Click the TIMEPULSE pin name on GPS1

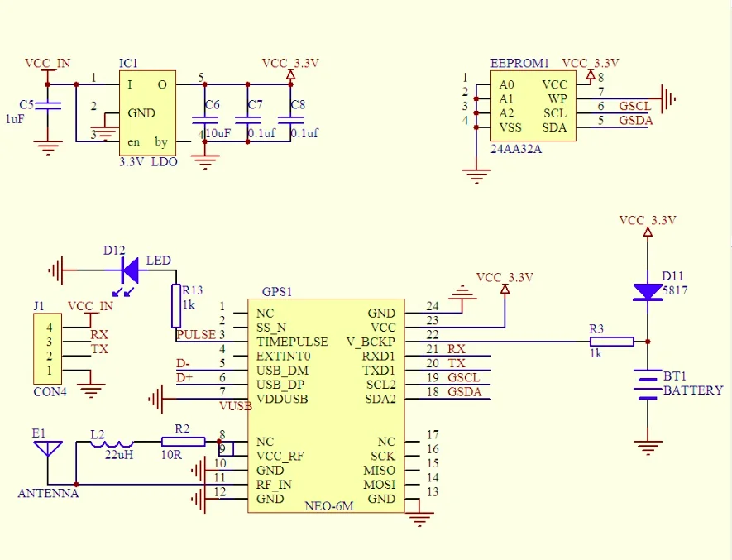click(x=292, y=342)
